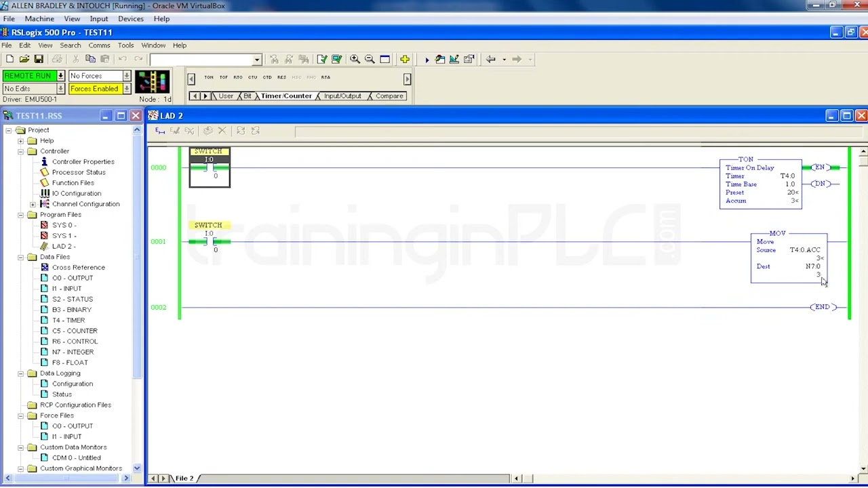Select the SWITCH contact on rung 0001
868x488 pixels.
pos(210,241)
